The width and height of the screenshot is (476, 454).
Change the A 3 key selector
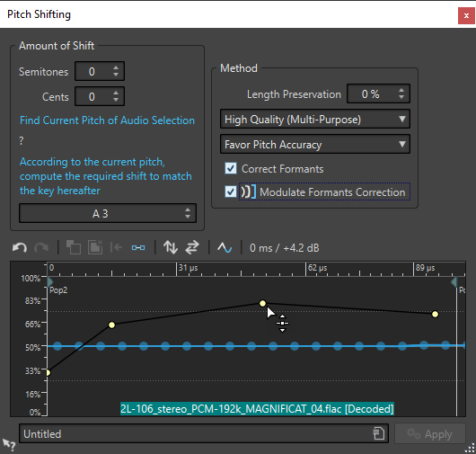coord(108,213)
